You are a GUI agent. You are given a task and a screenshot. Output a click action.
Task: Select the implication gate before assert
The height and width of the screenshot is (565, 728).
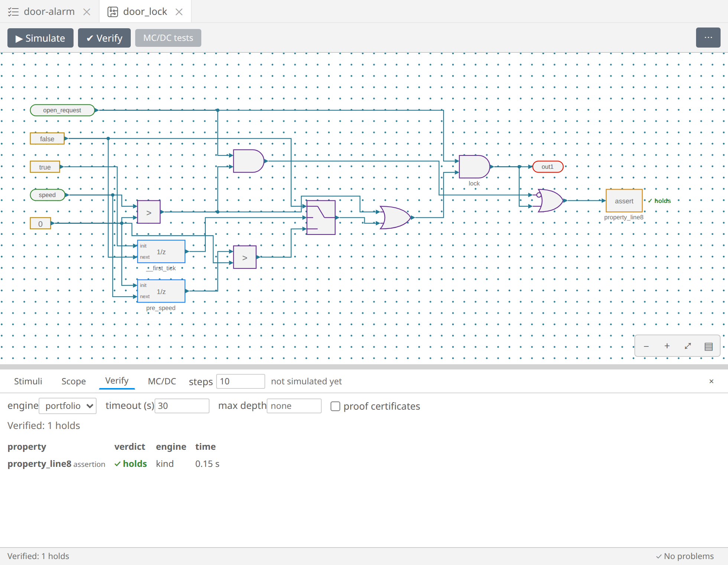point(551,201)
